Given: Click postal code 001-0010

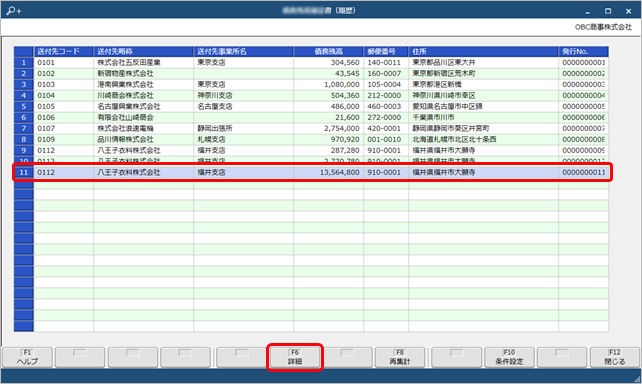Looking at the screenshot, I should (386, 140).
